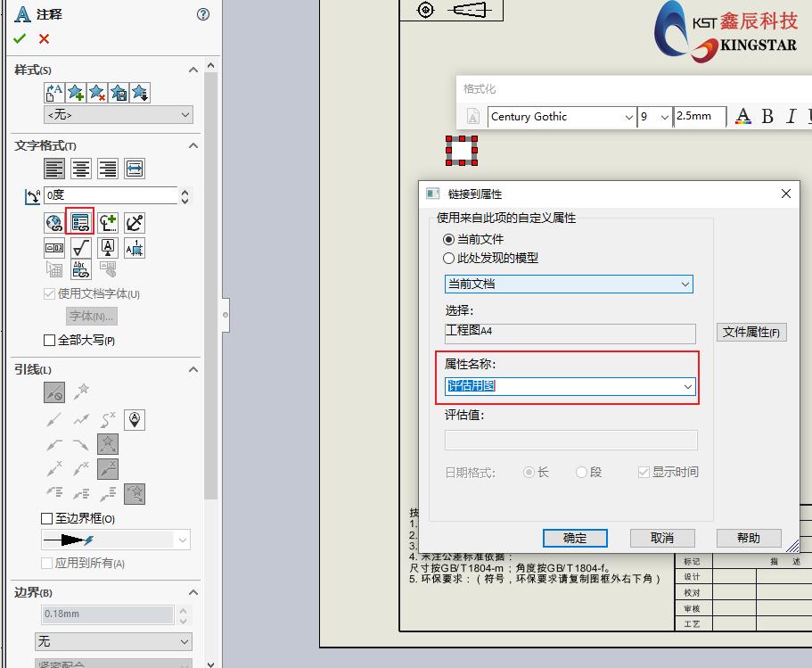The height and width of the screenshot is (668, 812).
Task: Click insert geometric tolerance icon
Action: [54, 248]
